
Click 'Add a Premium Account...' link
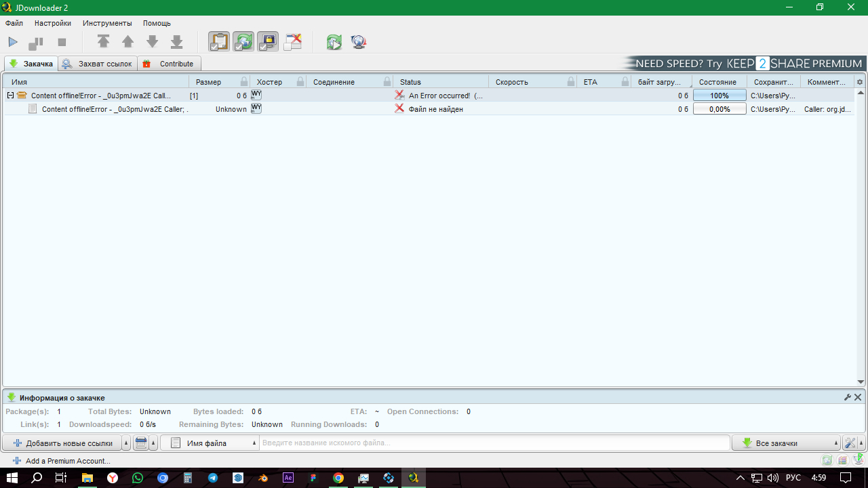pyautogui.click(x=68, y=461)
